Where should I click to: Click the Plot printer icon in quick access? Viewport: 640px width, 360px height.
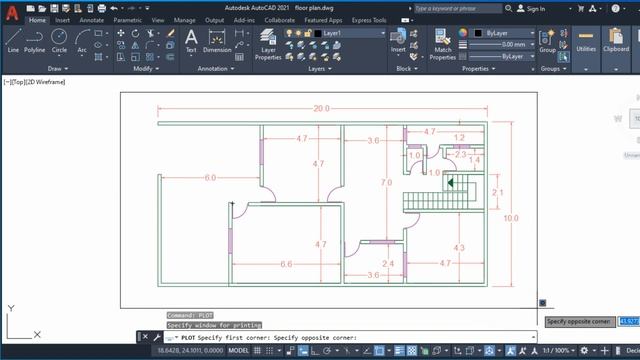[102, 8]
